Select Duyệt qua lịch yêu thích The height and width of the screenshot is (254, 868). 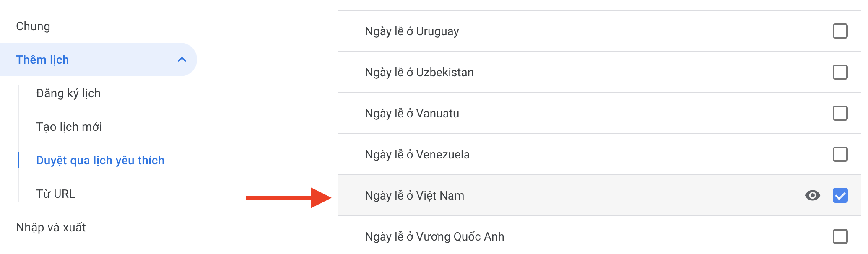tap(100, 161)
